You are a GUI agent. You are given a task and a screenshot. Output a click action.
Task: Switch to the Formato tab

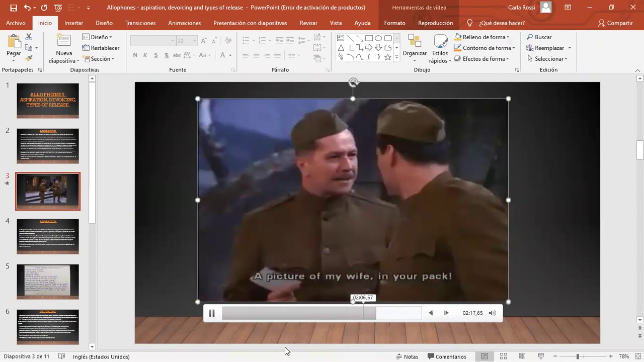(394, 23)
